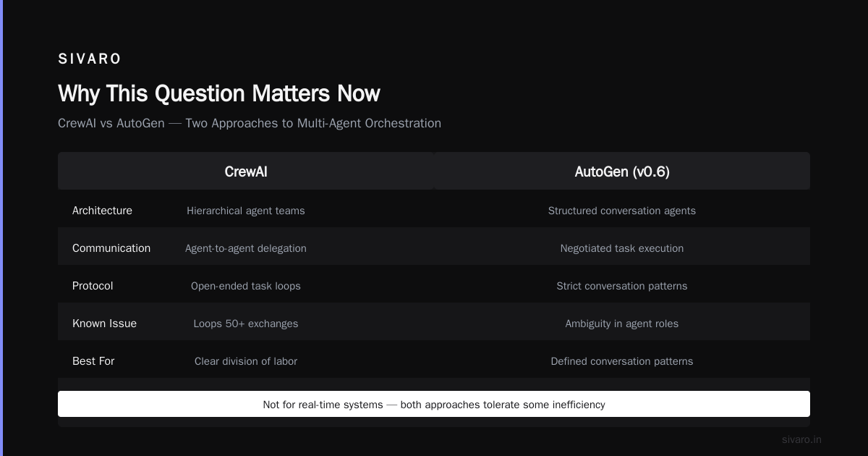Select the CrewAI column header
The width and height of the screenshot is (868, 456).
pos(246,172)
